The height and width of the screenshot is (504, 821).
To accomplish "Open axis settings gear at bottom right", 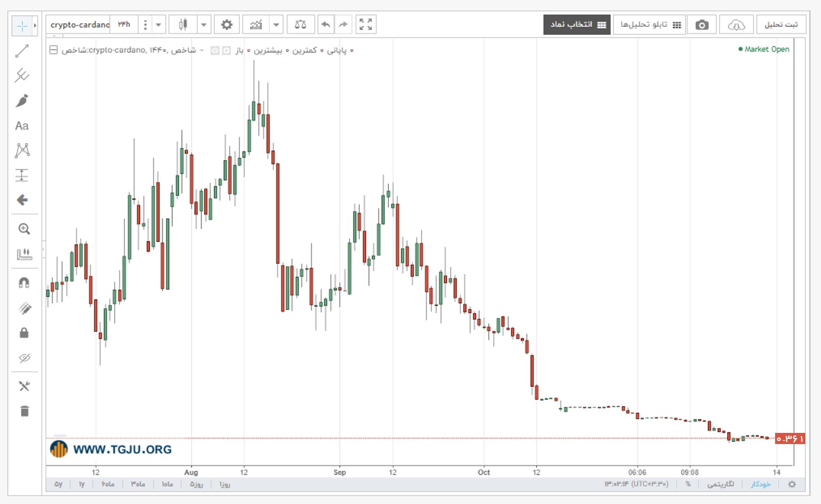I will pos(792,484).
